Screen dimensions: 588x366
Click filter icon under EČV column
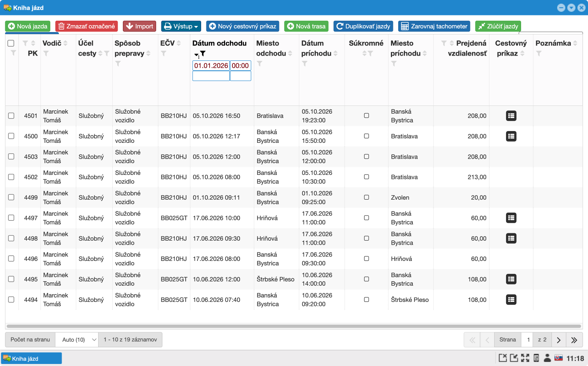tap(163, 54)
